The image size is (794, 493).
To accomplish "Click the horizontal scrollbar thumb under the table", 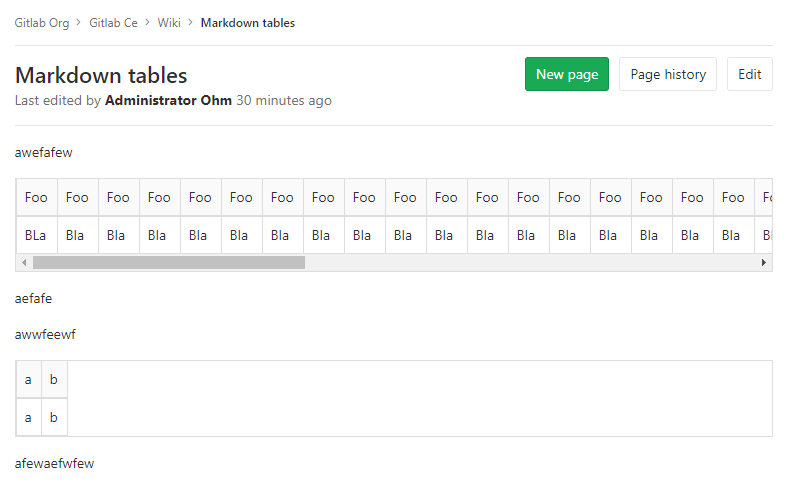I will [x=168, y=262].
